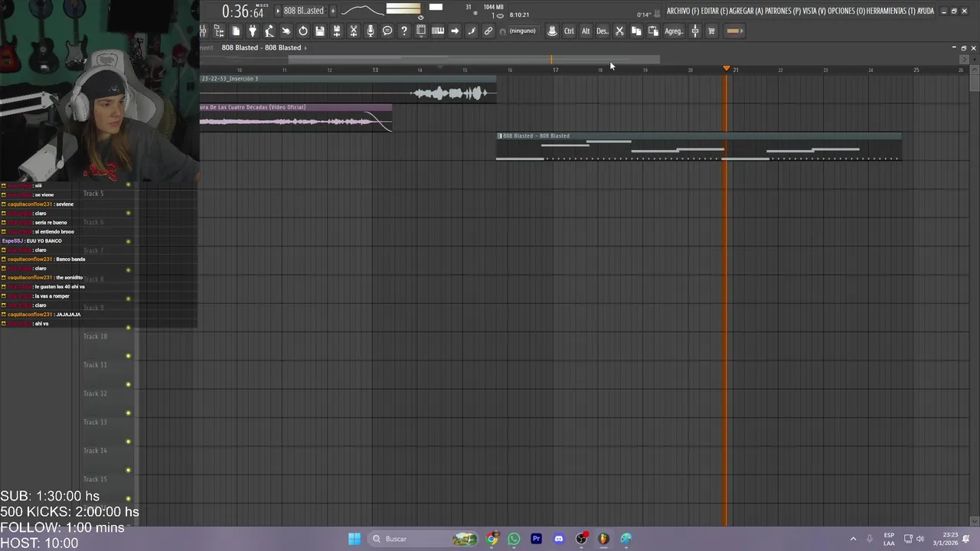Expand the arrow left of pattern name

click(278, 11)
